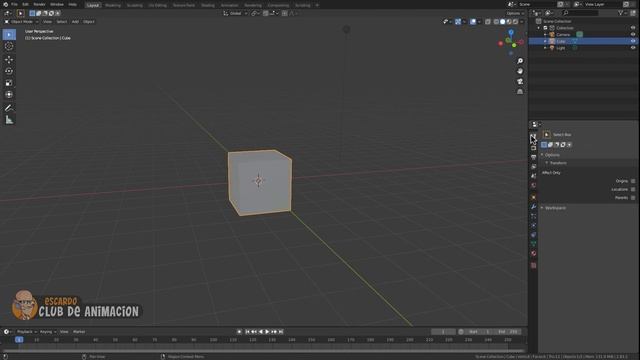Screen dimensions: 640x360
Task: Open the Texture properties tab
Action: [533, 265]
